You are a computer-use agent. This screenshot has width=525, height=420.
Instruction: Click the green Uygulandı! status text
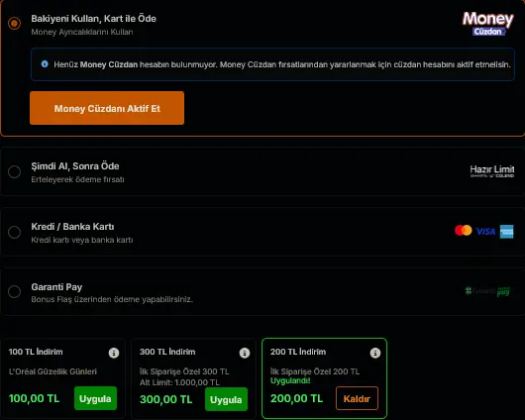290,380
